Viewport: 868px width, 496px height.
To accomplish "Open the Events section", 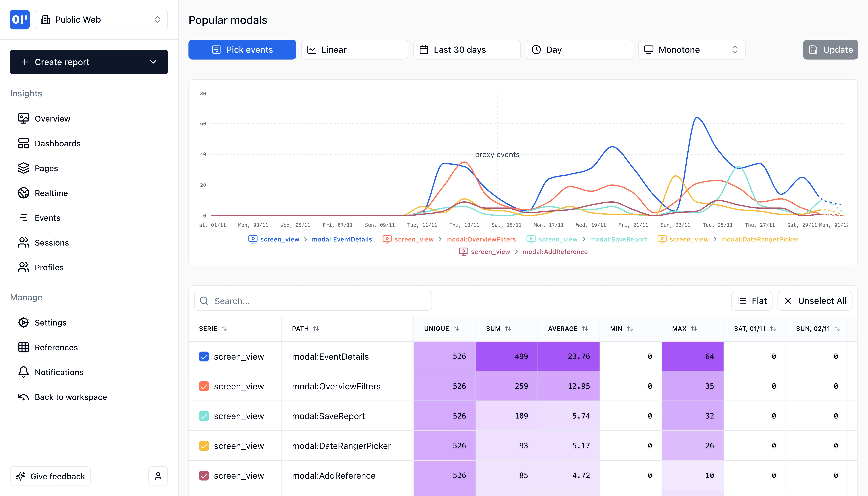I will pos(47,218).
